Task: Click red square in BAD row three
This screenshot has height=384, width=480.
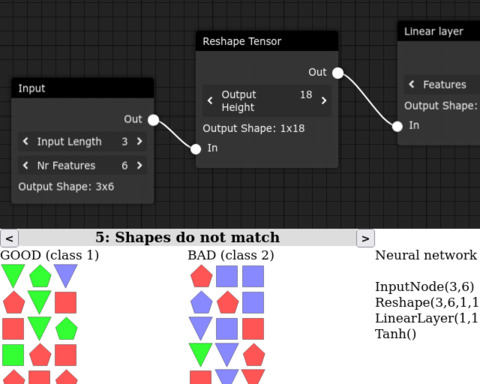Action: [253, 329]
